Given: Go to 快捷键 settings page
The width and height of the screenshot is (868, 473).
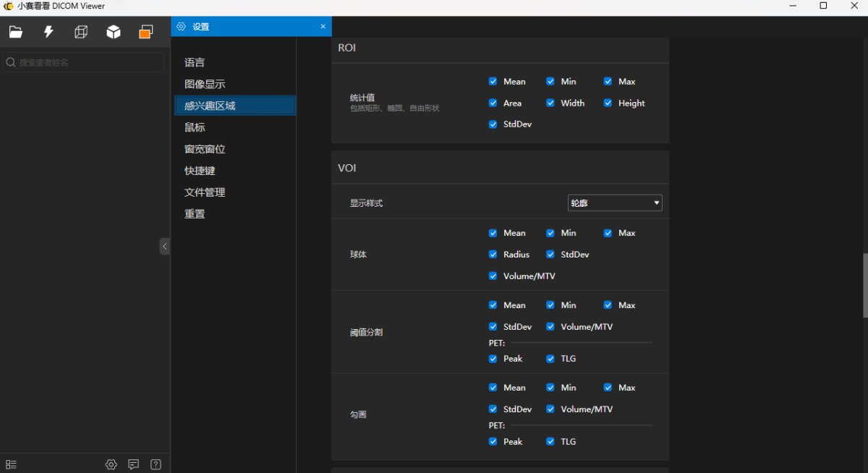Looking at the screenshot, I should point(200,171).
